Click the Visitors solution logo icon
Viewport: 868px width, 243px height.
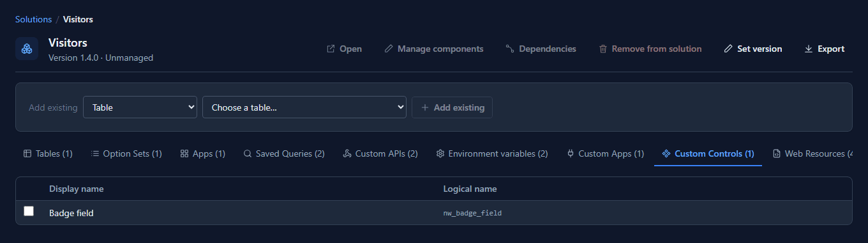pos(27,49)
